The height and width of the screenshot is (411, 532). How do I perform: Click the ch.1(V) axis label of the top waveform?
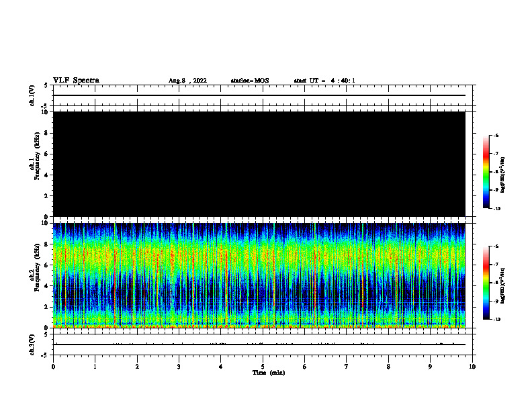pos(32,95)
